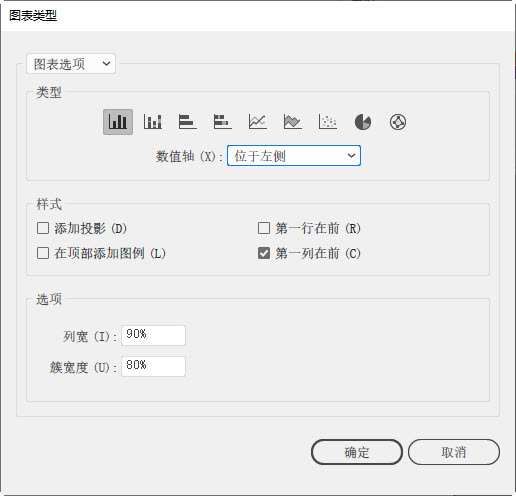516x496 pixels.
Task: Open the 数值轴 位于左侧 dropdown
Action: (x=294, y=155)
